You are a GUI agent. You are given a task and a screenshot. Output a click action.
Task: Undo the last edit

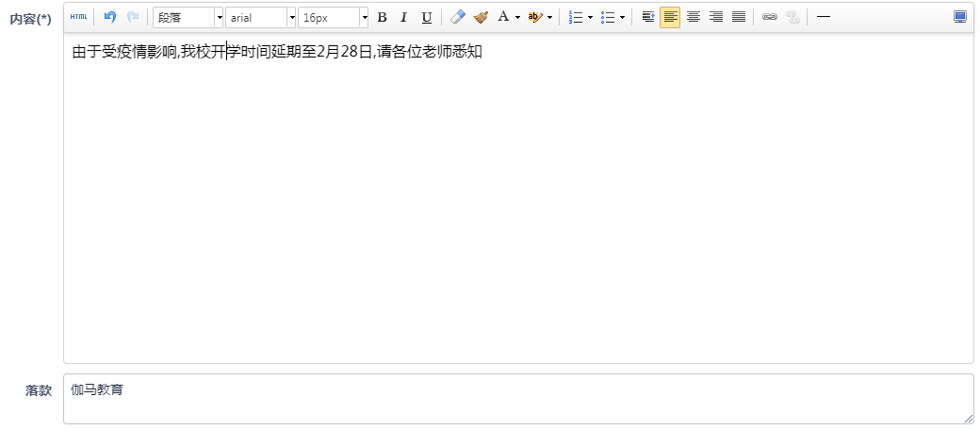110,17
